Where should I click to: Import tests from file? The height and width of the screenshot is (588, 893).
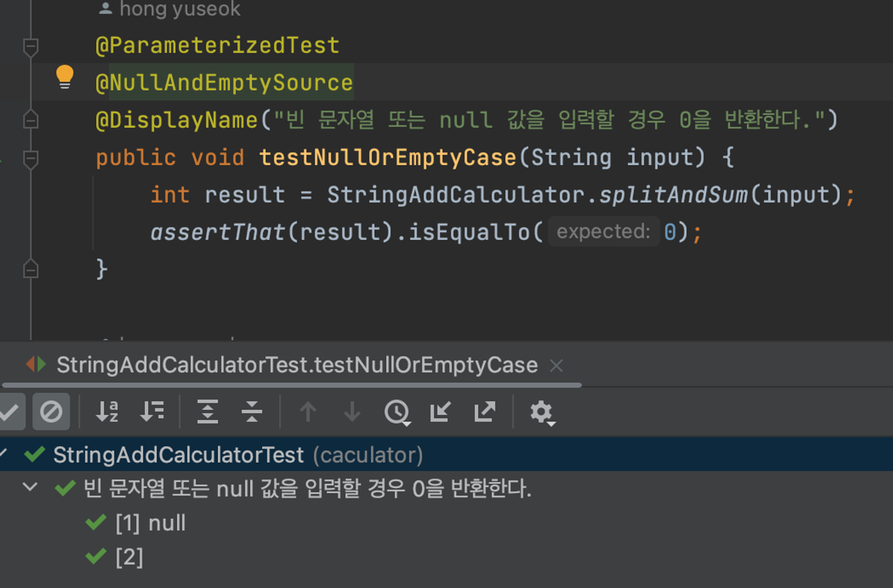[x=440, y=411]
